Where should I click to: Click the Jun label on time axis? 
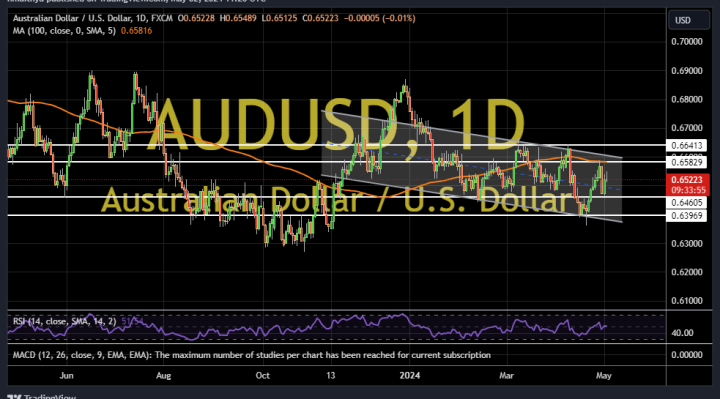click(67, 376)
